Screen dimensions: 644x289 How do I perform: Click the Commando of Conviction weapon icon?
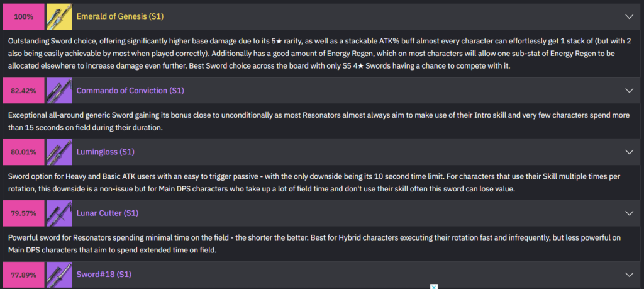tap(58, 91)
